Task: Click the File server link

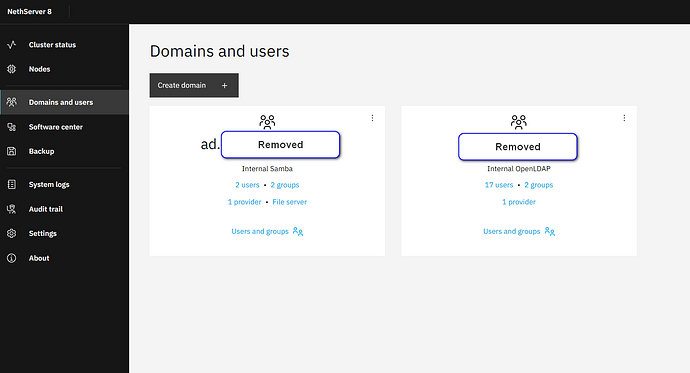Action: tap(290, 202)
